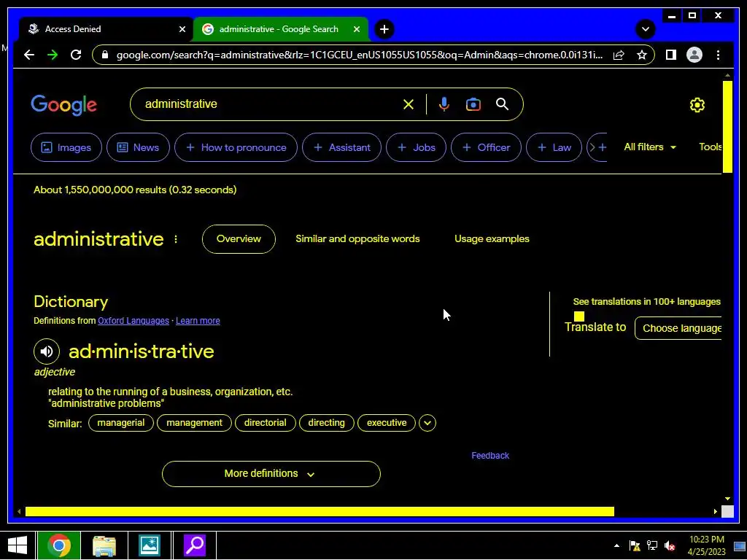
Task: Open the Oxford Languages link
Action: 133,321
